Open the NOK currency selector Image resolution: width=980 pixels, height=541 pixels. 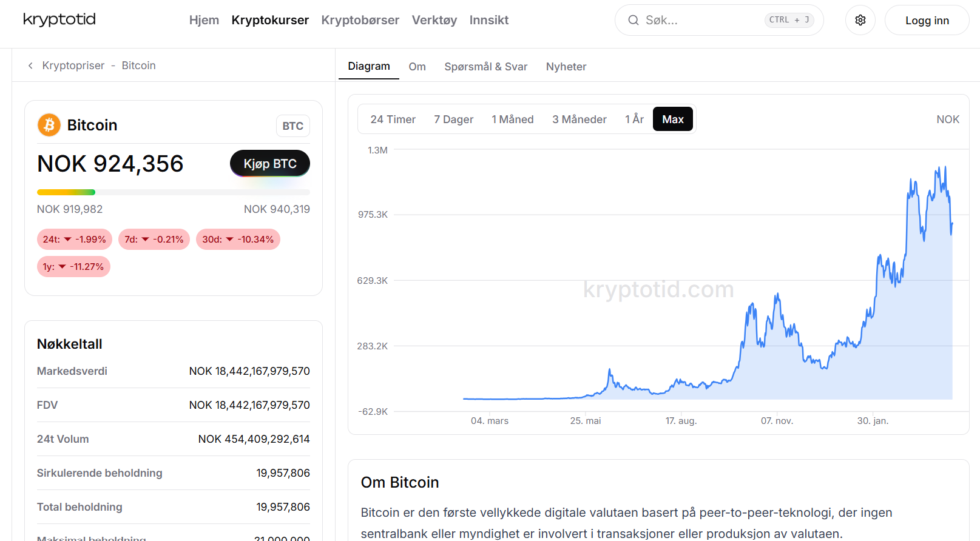(x=947, y=119)
